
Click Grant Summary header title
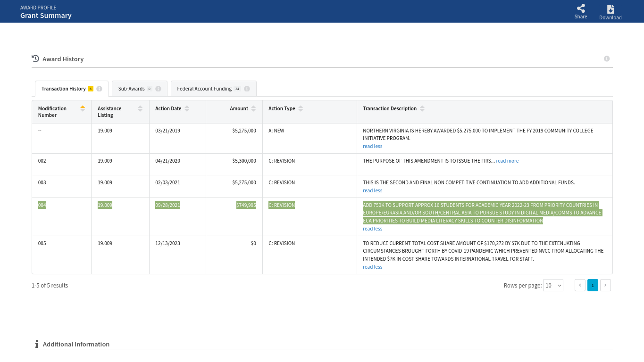[46, 16]
